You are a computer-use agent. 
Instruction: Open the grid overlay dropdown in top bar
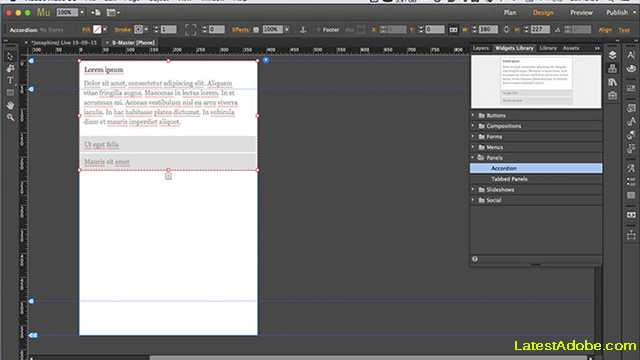tap(113, 13)
